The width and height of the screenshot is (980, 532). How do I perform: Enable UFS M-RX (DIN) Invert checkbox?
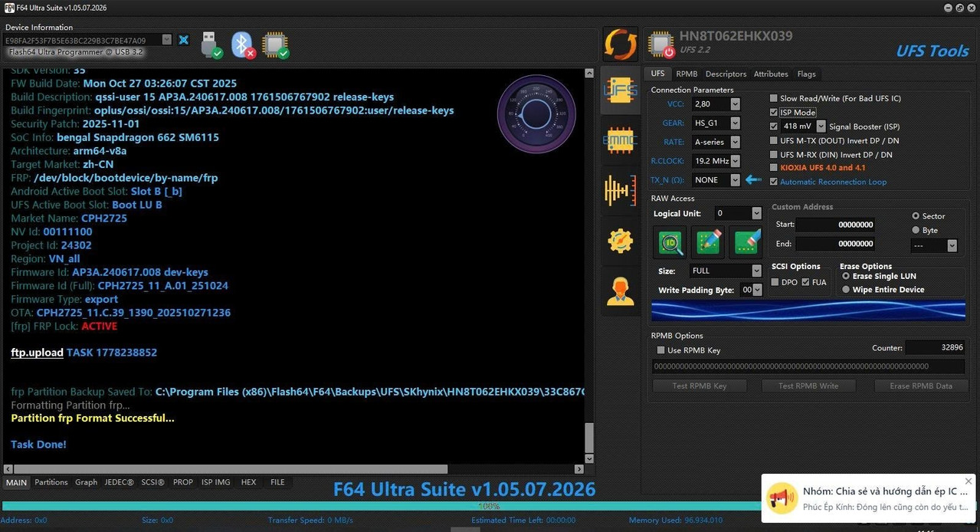[773, 154]
